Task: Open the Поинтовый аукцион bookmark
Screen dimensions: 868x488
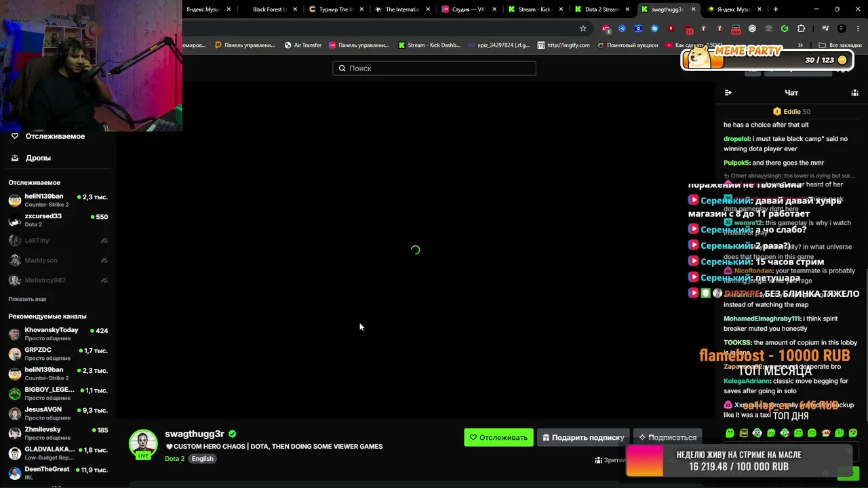Action: coord(627,45)
